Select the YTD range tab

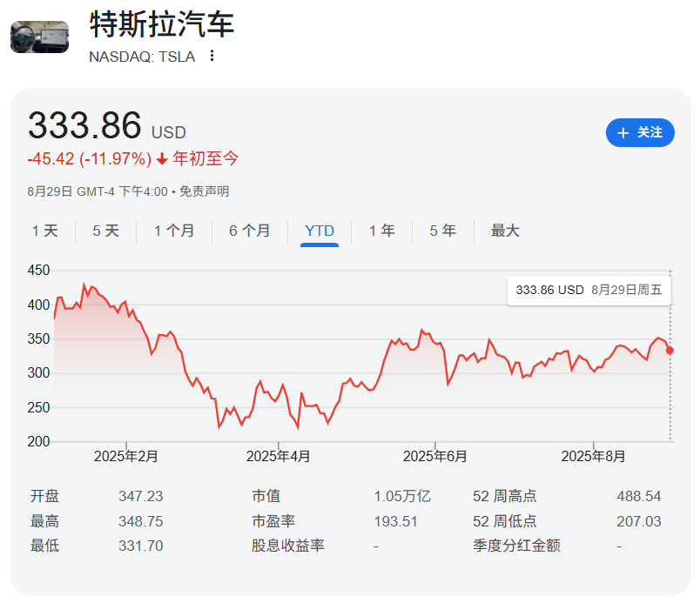click(x=320, y=231)
